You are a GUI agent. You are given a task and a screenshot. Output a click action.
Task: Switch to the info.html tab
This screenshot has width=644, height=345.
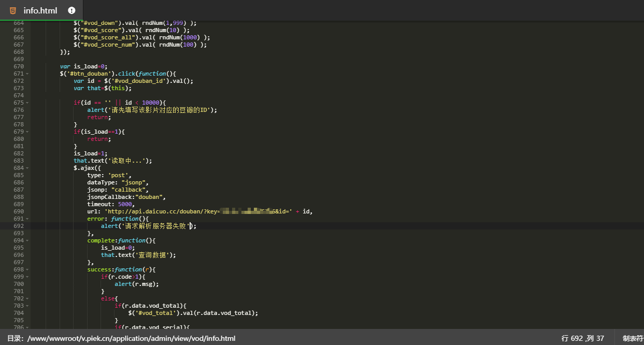coord(40,10)
